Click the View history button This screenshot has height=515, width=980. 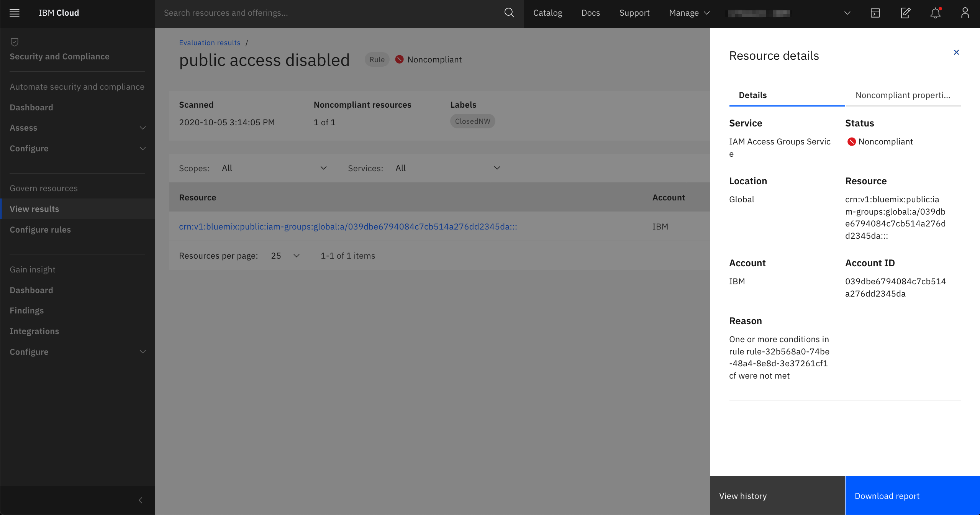click(777, 496)
